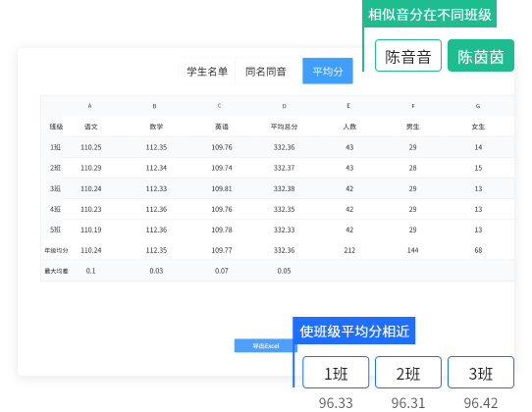This screenshot has width=532, height=412.
Task: Click 4班 total average 332.35
Action: pyautogui.click(x=285, y=209)
